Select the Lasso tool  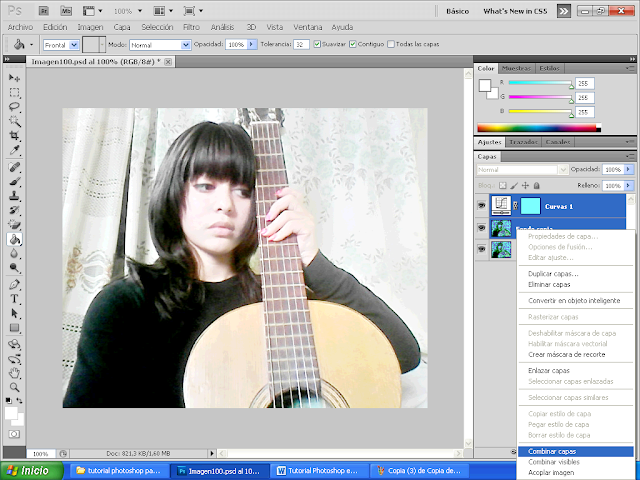point(14,107)
